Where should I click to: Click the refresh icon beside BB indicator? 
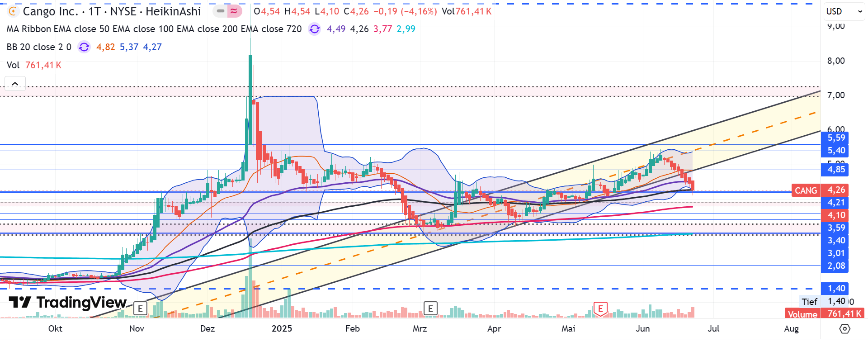click(x=84, y=47)
